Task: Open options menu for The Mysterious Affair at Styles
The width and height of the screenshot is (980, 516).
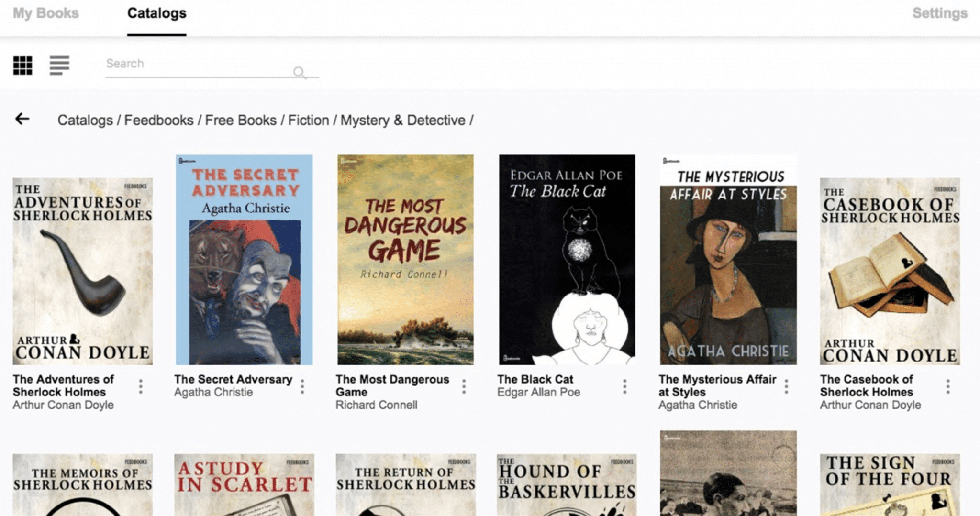Action: coord(786,386)
